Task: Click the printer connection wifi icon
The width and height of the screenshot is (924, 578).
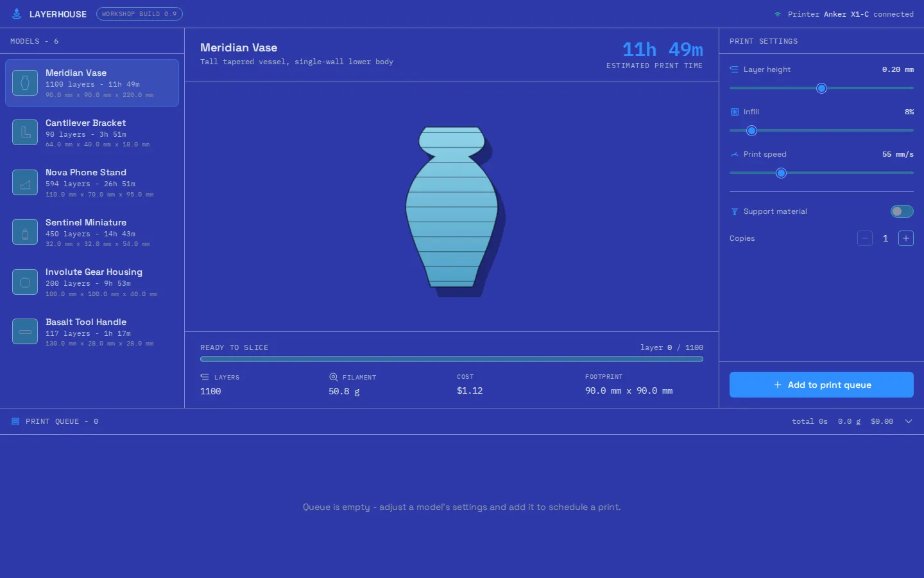Action: click(x=778, y=14)
